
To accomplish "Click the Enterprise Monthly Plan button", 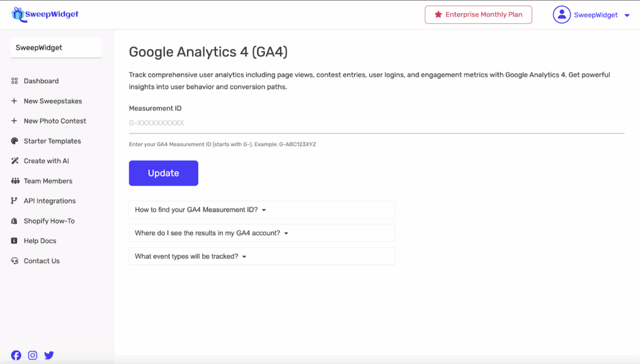I will tap(478, 15).
